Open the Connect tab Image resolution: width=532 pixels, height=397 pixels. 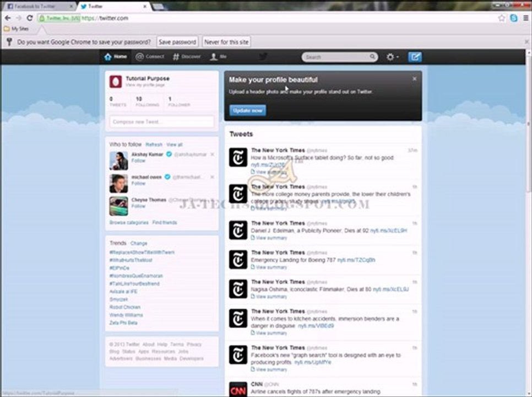click(x=150, y=57)
